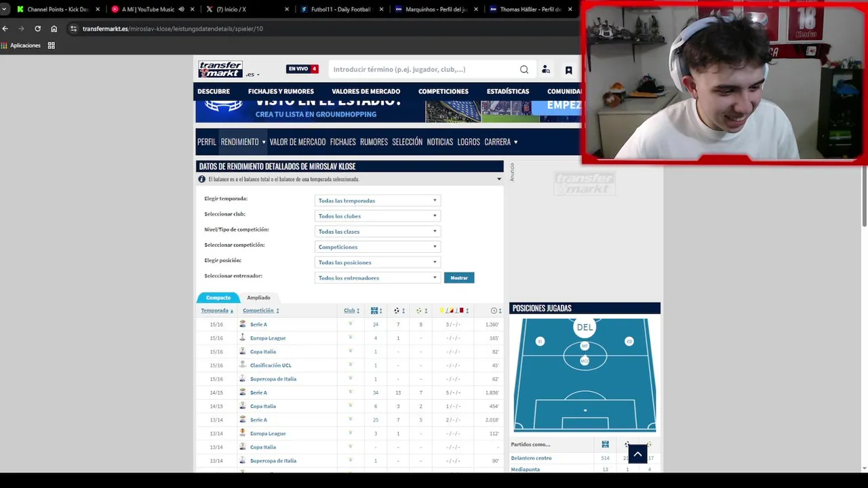Click the bookmark watchlist icon
The image size is (868, 488).
click(x=568, y=70)
